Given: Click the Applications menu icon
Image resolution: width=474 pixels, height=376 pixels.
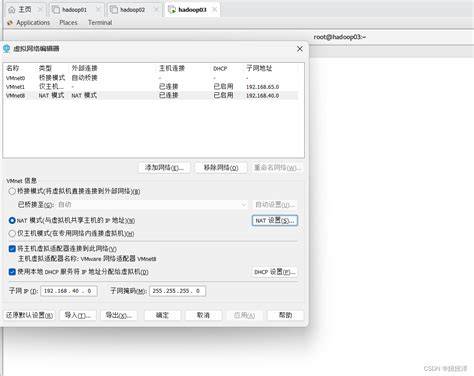Looking at the screenshot, I should (x=10, y=23).
